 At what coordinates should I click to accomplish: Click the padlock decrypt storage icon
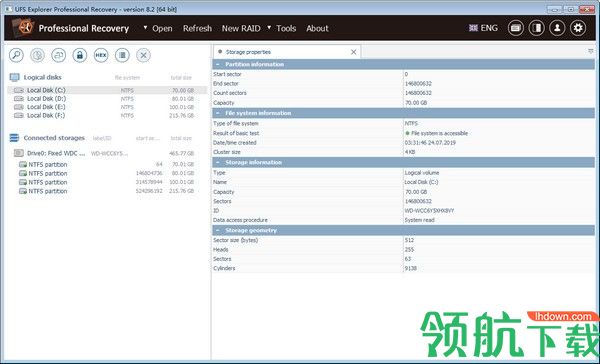click(80, 55)
